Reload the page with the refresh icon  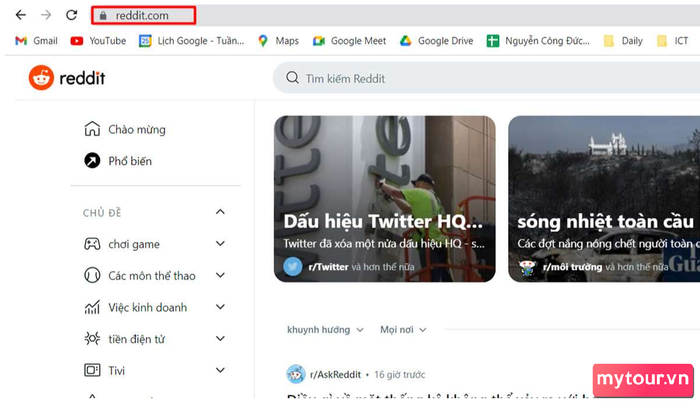(x=71, y=15)
